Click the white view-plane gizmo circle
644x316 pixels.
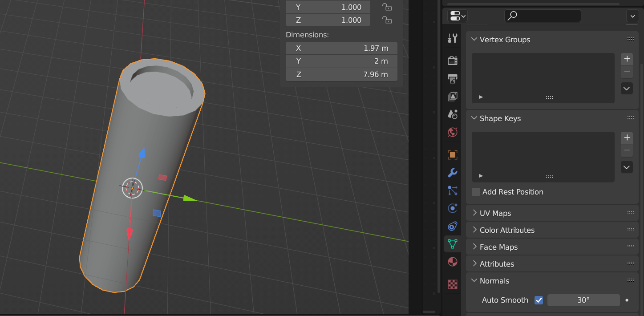(x=132, y=188)
